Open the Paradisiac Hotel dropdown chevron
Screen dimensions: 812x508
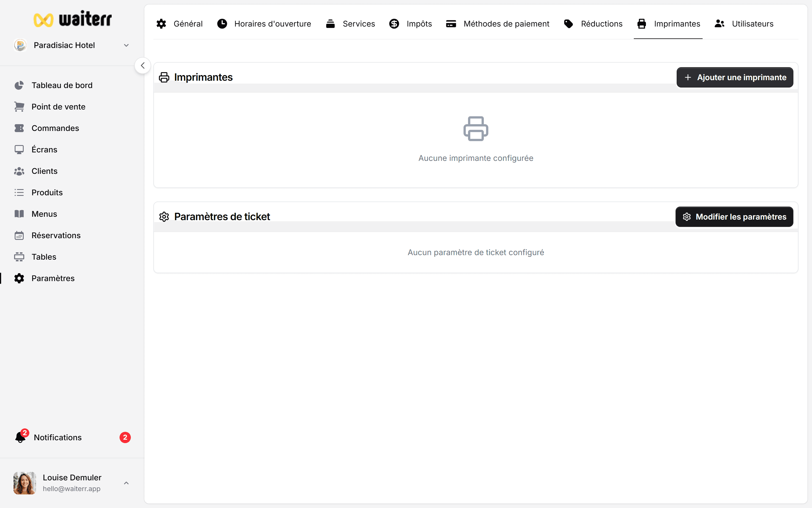[126, 45]
